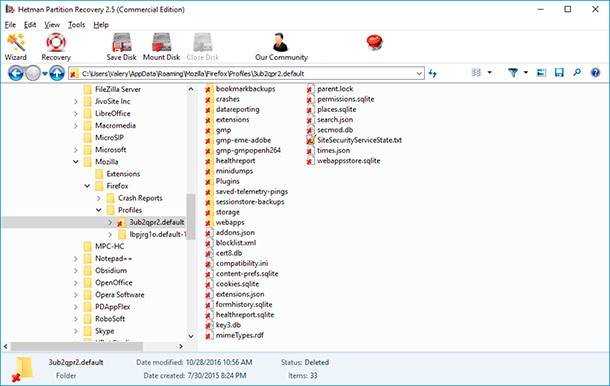The height and width of the screenshot is (386, 610).
Task: Collapse the Profiles tree node
Action: pos(98,210)
